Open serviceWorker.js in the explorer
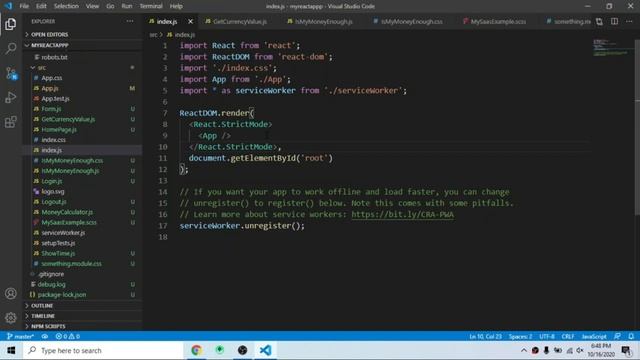Screen dimensions: 640x360 (x=63, y=233)
